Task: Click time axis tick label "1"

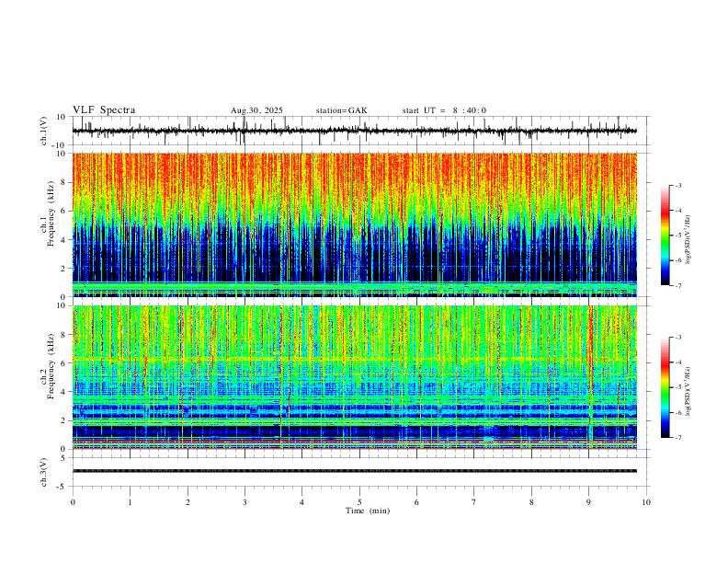Action: coord(130,502)
